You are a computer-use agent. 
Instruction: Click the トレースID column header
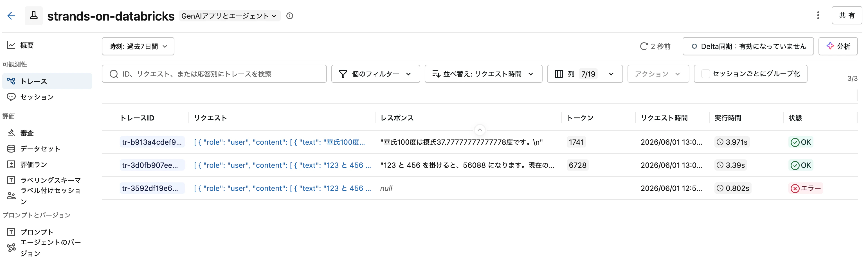(137, 118)
